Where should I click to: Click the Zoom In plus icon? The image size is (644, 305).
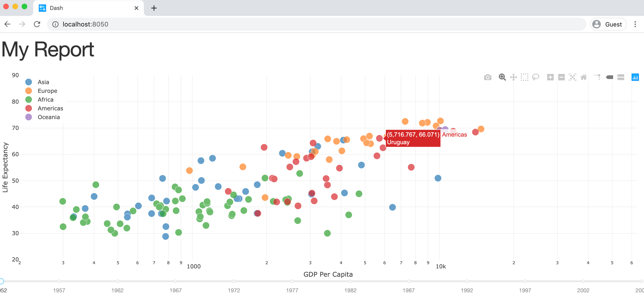coord(550,77)
